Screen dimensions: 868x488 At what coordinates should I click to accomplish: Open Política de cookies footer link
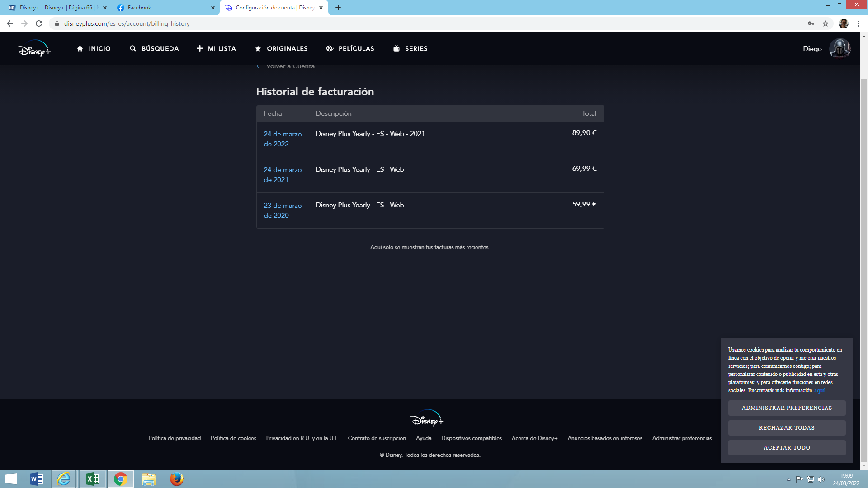pyautogui.click(x=233, y=438)
